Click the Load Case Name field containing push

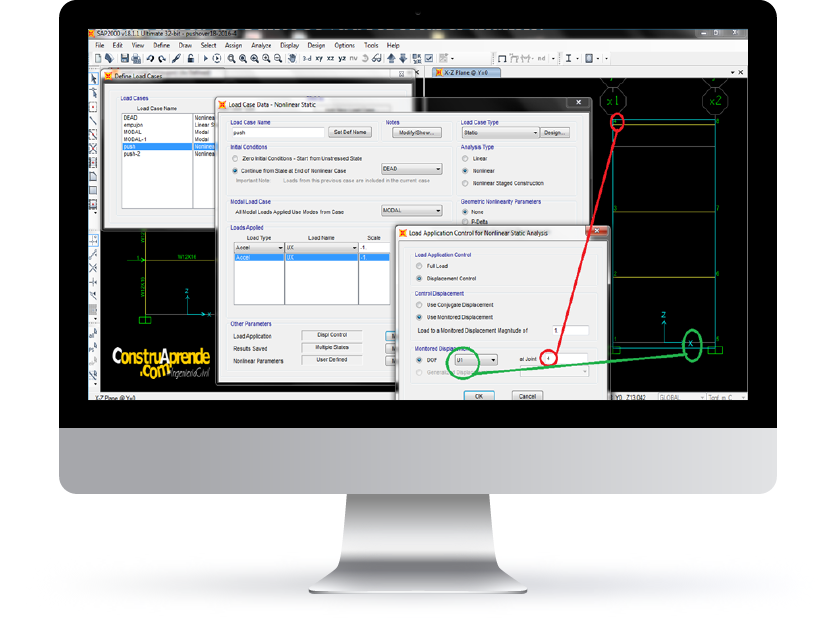tap(277, 132)
